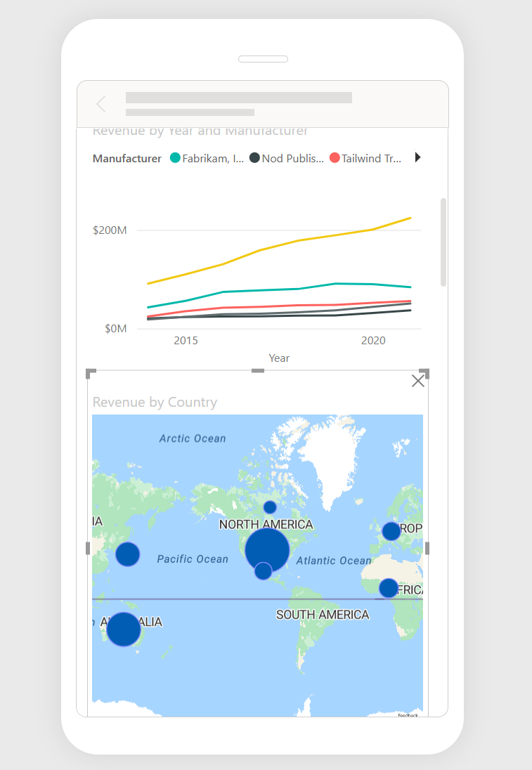Image resolution: width=532 pixels, height=770 pixels.
Task: Click the 'Nod Publis...' legend text
Action: 293,158
